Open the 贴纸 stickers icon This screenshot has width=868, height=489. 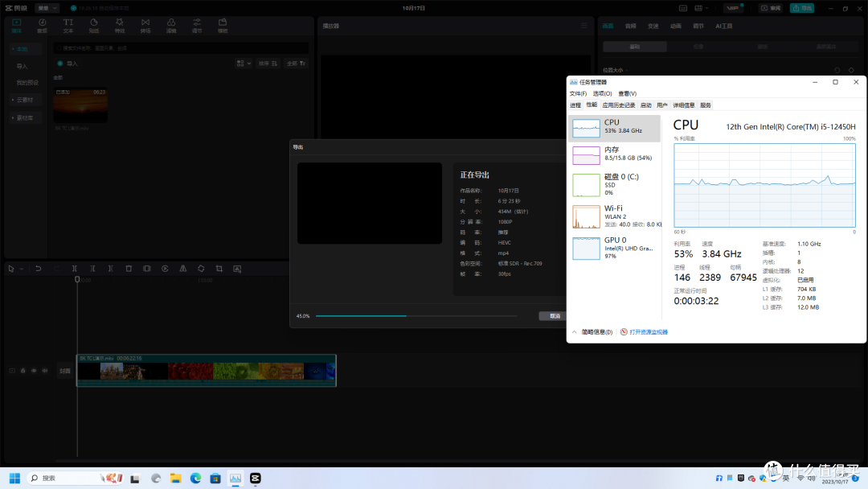pyautogui.click(x=93, y=26)
